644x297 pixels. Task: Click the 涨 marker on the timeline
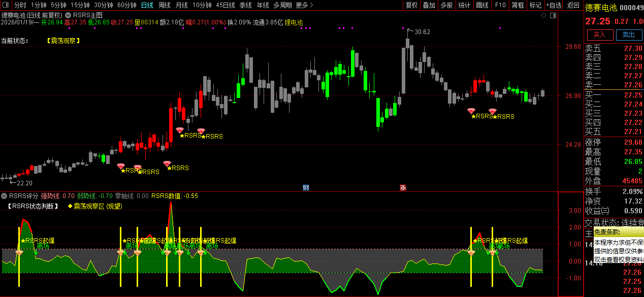[403, 187]
